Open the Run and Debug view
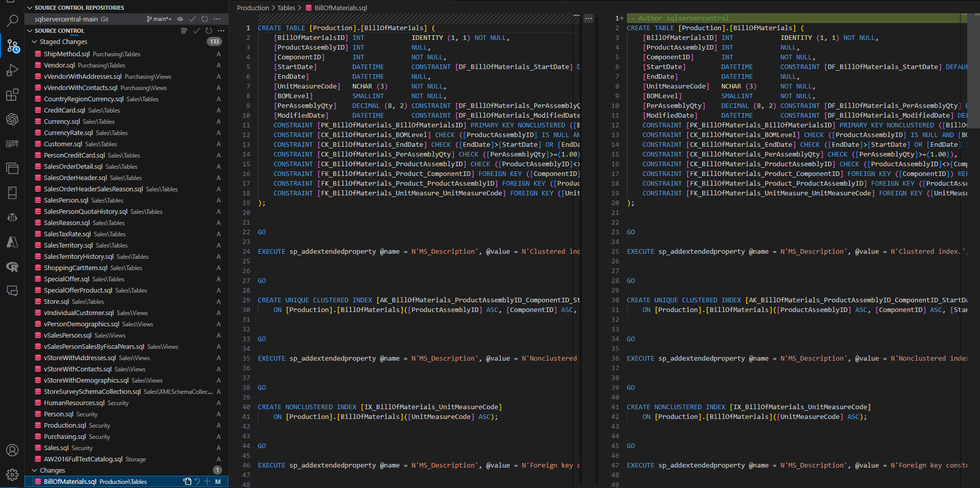Image resolution: width=980 pixels, height=488 pixels. coord(12,70)
